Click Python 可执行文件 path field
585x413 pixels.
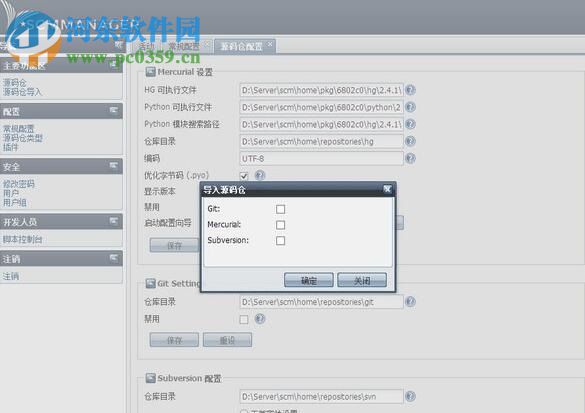coord(321,107)
